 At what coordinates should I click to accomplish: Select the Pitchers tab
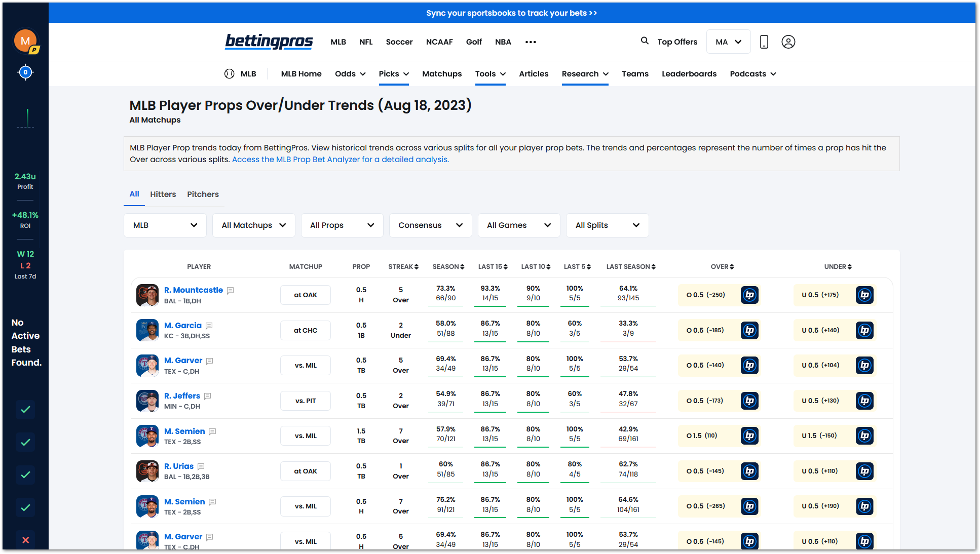[x=202, y=194]
